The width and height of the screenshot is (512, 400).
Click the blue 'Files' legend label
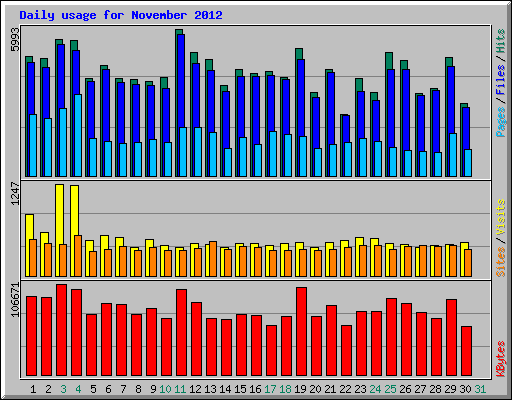click(x=500, y=80)
